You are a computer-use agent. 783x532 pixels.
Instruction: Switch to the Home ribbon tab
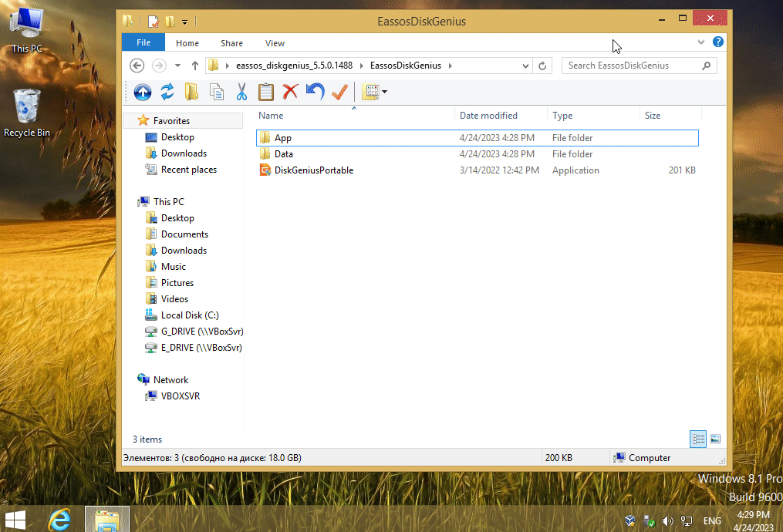click(x=187, y=43)
